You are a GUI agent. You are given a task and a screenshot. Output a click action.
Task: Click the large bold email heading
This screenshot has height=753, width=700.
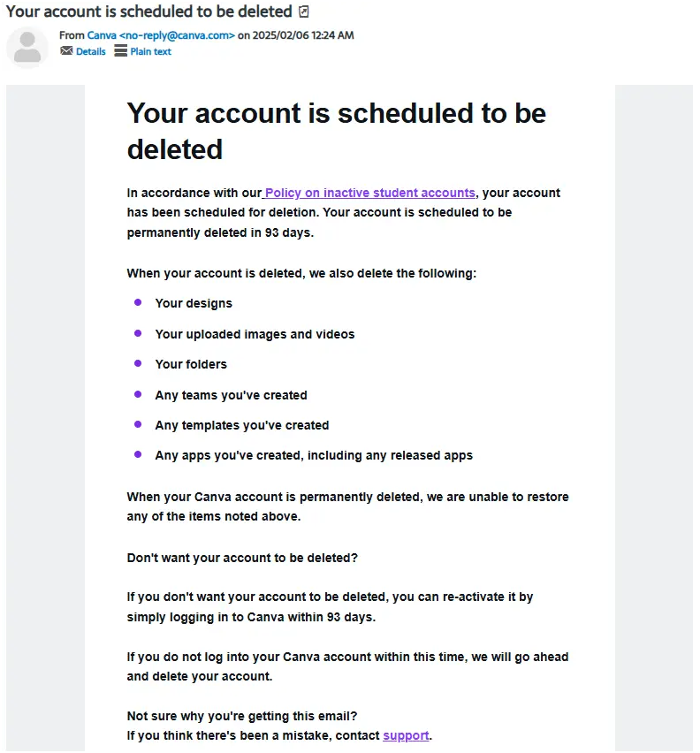click(x=336, y=131)
